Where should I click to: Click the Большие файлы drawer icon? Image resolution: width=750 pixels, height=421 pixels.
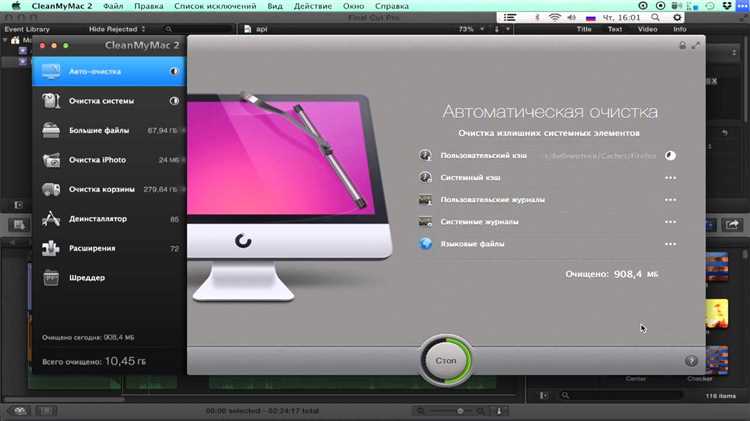[x=51, y=130]
